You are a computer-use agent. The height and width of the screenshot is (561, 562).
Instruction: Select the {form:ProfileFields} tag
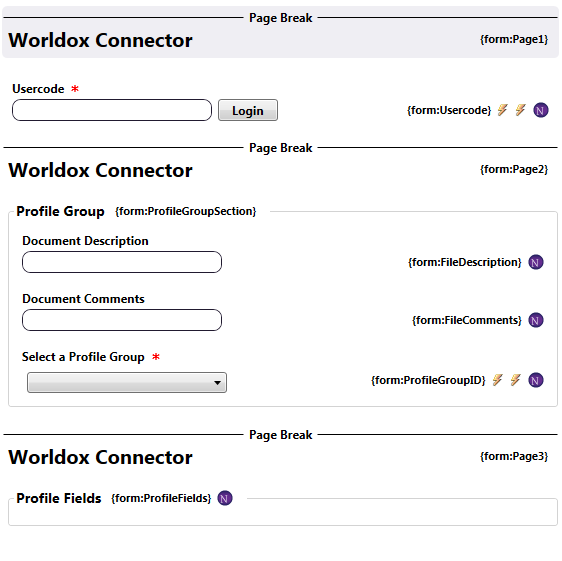click(161, 498)
